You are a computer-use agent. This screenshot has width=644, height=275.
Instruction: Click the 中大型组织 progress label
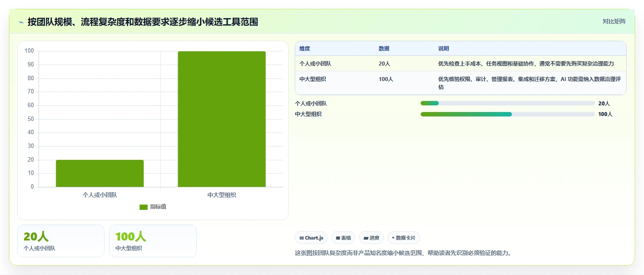[x=308, y=114]
